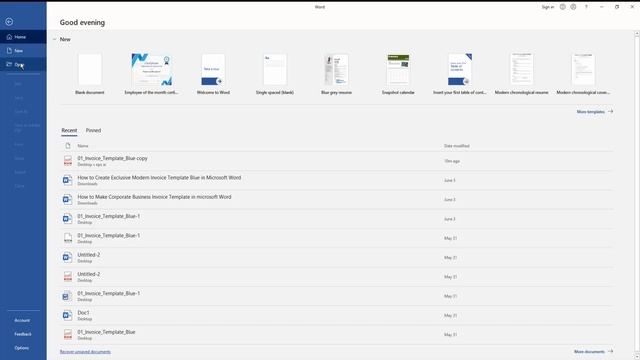Open More templates link

[595, 111]
